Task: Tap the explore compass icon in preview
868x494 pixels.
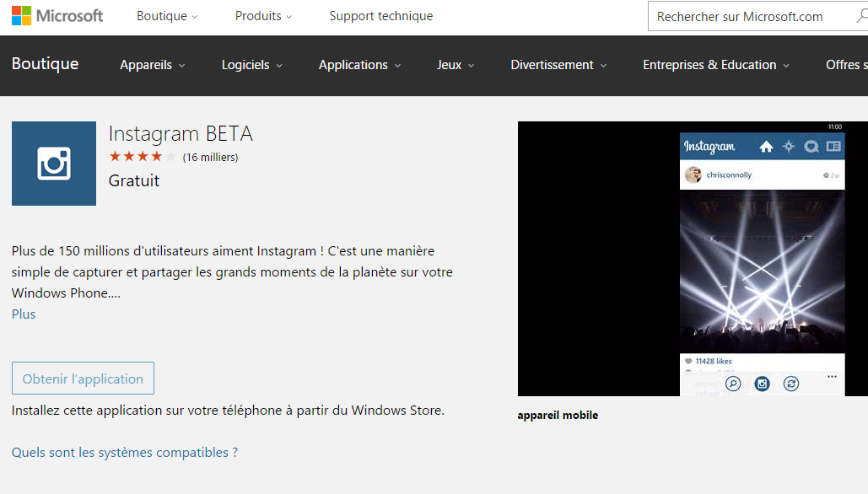Action: tap(789, 147)
